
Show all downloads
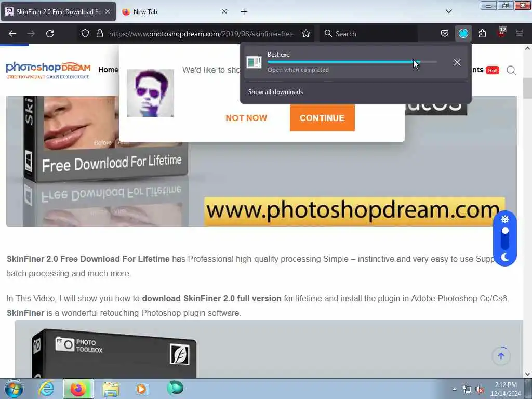coord(275,92)
